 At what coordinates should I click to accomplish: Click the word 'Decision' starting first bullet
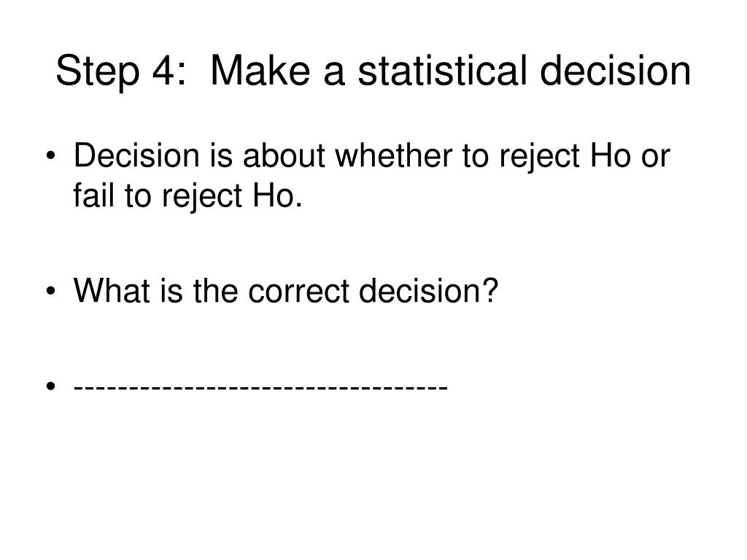[x=136, y=155]
